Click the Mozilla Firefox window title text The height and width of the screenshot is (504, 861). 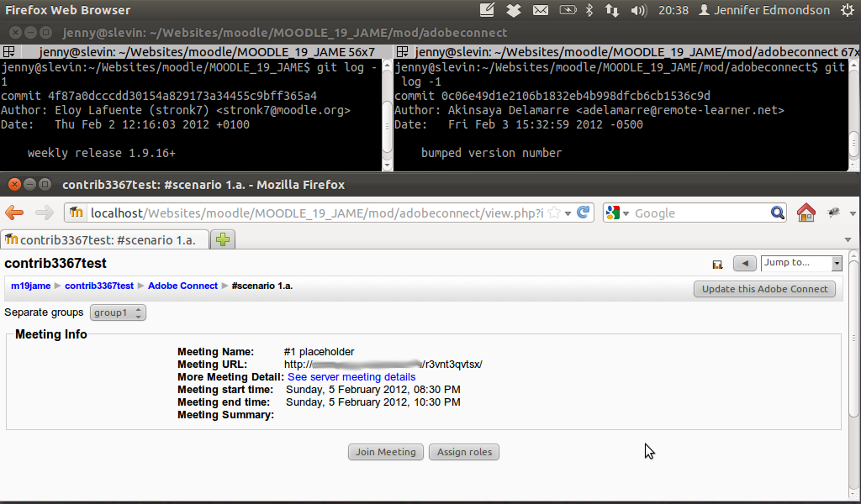[203, 185]
